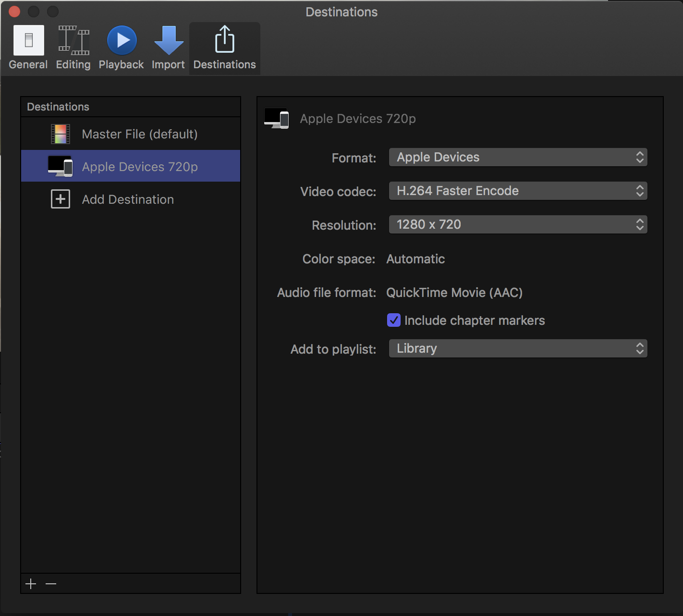Open the General preferences pane icon

(28, 40)
